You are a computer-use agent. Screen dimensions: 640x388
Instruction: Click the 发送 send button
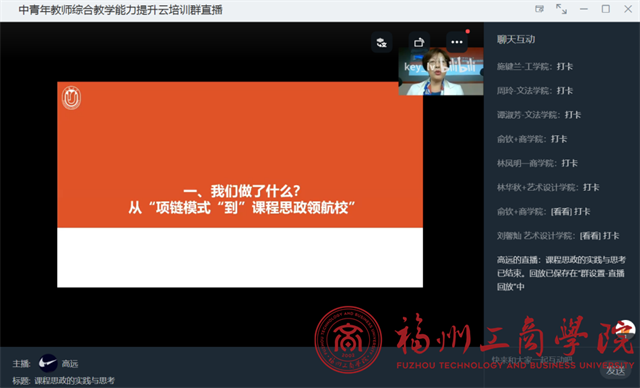[615, 370]
